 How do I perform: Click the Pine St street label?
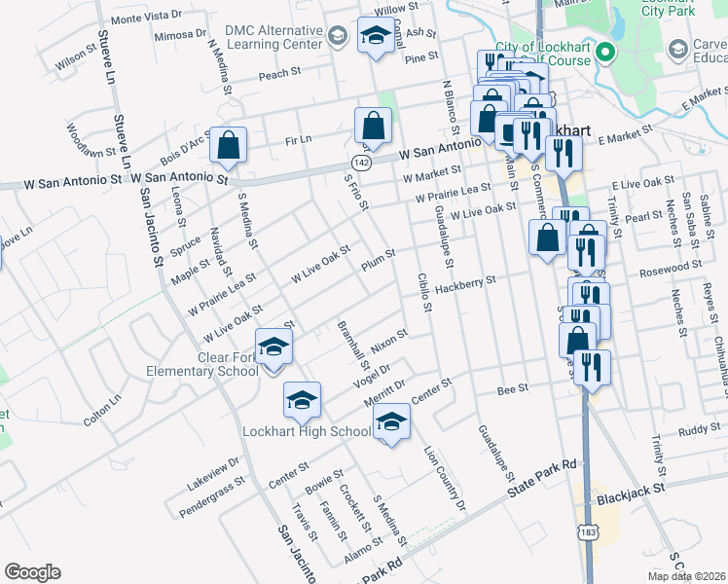click(x=421, y=58)
